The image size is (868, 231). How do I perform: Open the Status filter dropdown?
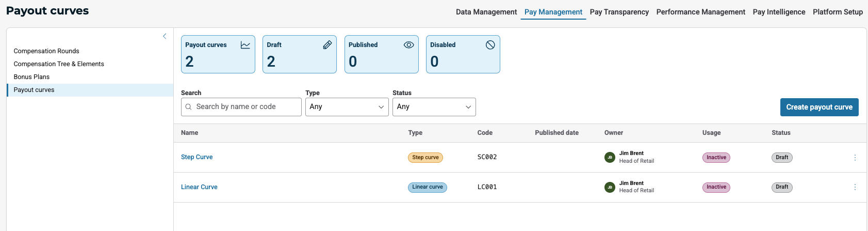[x=434, y=107]
